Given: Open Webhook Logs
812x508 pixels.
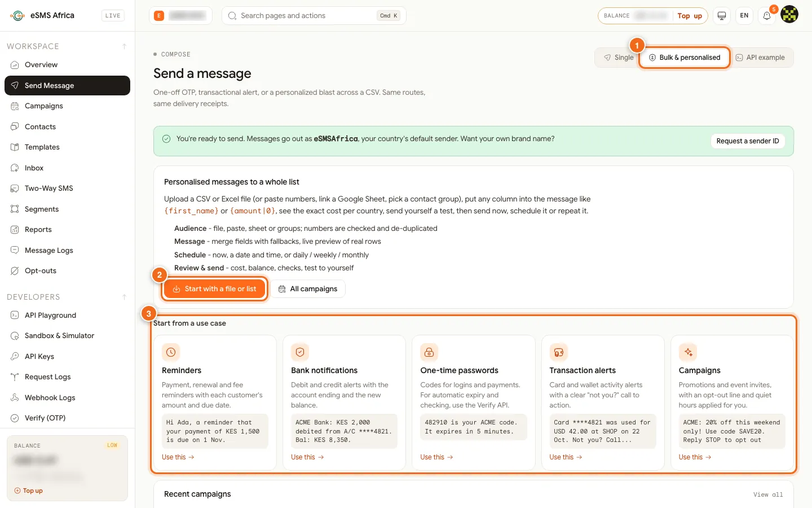Looking at the screenshot, I should click(67, 398).
